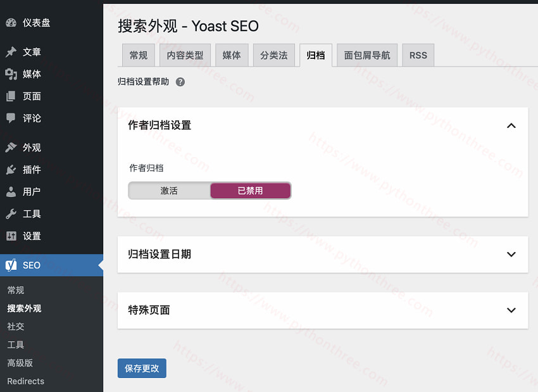Viewport: 538px width, 392px height.
Task: Open 搜索外观 under the SEO submenu
Action: point(24,308)
